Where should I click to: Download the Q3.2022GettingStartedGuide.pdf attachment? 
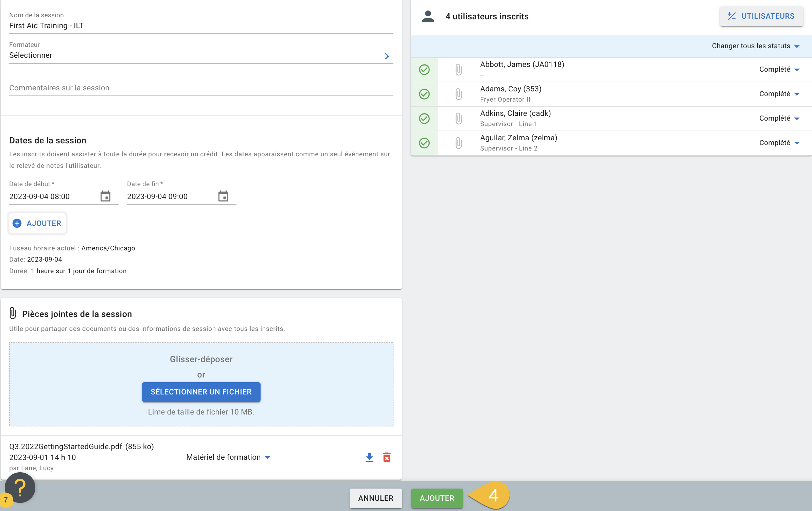point(369,457)
